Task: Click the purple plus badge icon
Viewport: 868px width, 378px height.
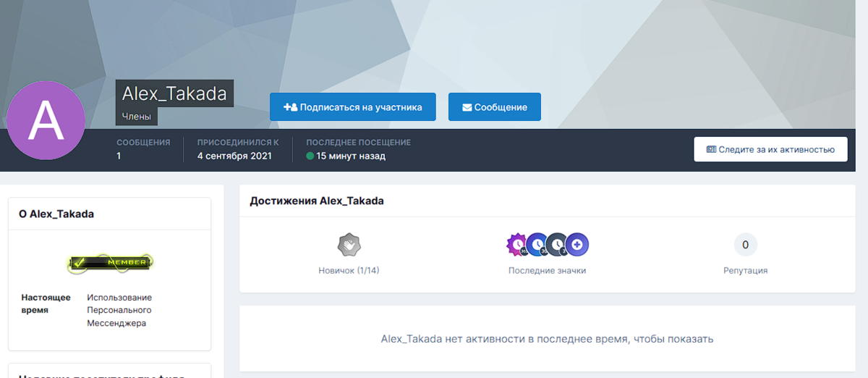Action: coord(577,245)
